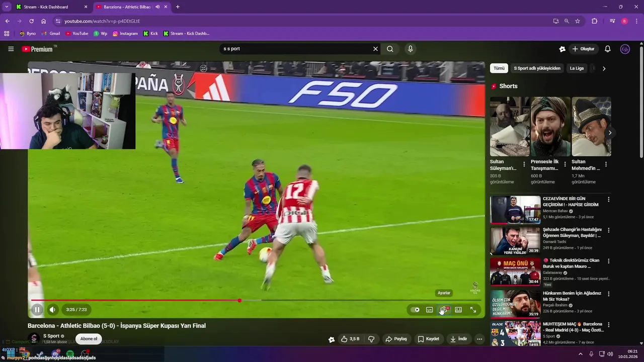
Task: Open options for Sultan Süleyman'ı Short
Action: [524, 164]
